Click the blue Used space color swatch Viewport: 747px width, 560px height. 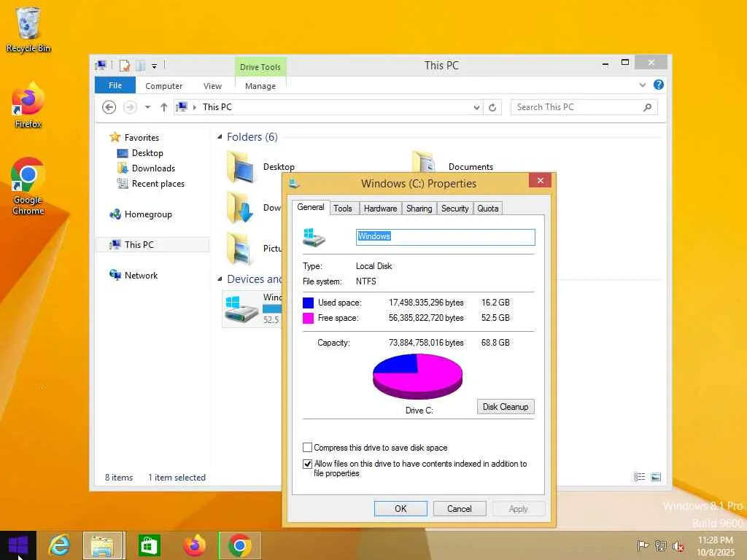(309, 303)
